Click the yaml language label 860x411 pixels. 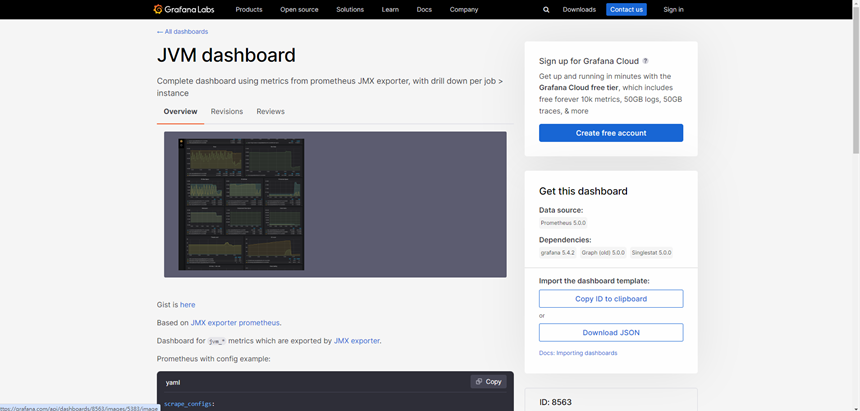(173, 382)
